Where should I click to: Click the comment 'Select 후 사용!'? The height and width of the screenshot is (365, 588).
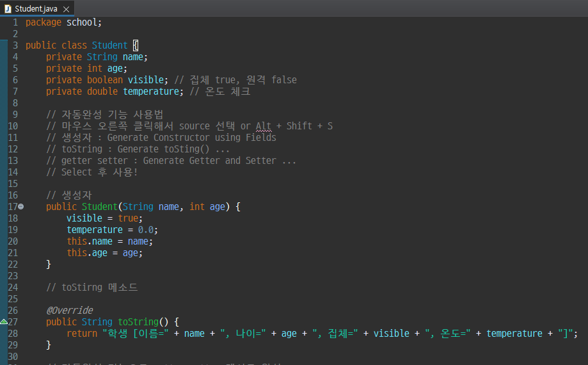pos(99,172)
